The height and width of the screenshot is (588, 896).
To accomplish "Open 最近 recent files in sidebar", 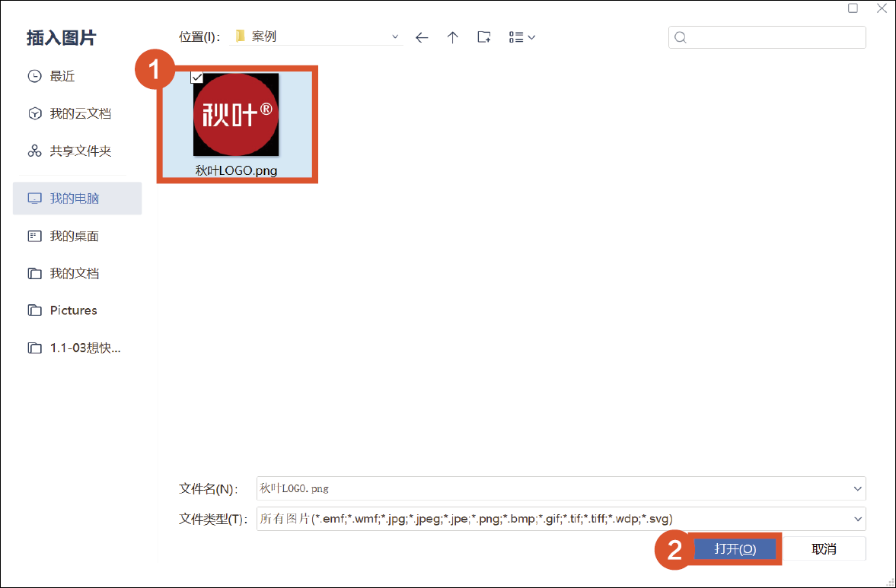I will point(62,76).
